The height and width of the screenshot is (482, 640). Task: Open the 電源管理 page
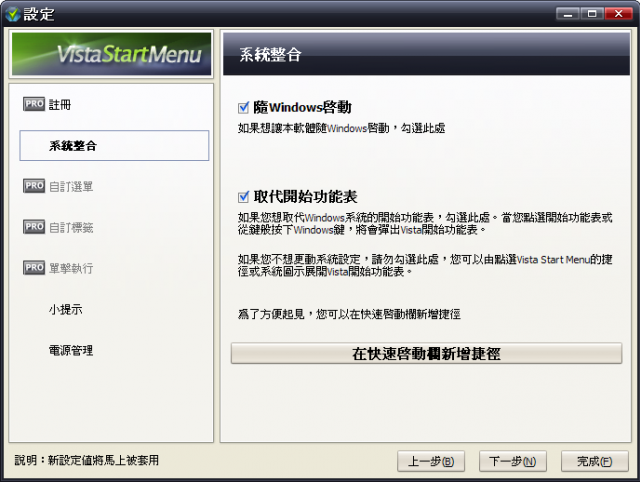pyautogui.click(x=71, y=350)
